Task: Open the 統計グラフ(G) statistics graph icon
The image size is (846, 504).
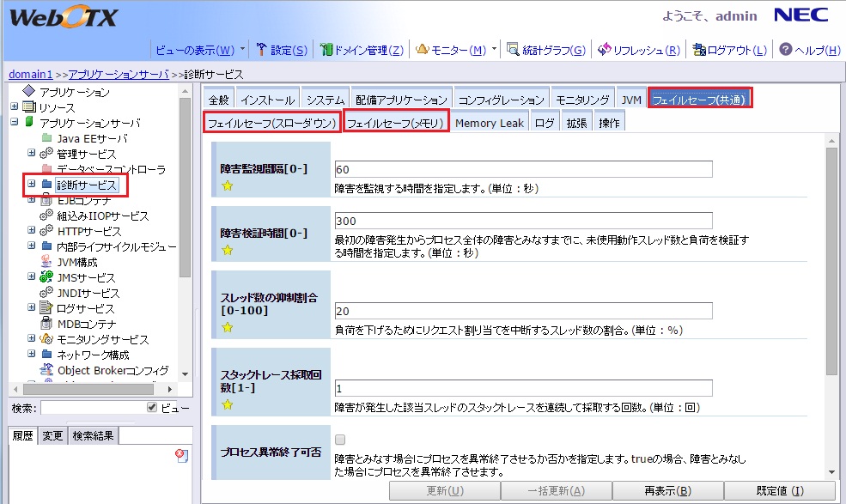Action: pos(513,50)
